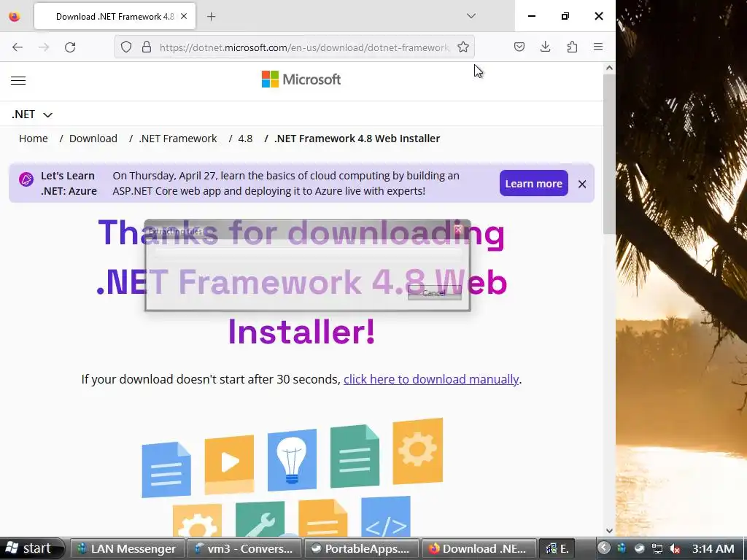Close the Extracting files dialog with X
This screenshot has width=747, height=560.
(x=458, y=230)
